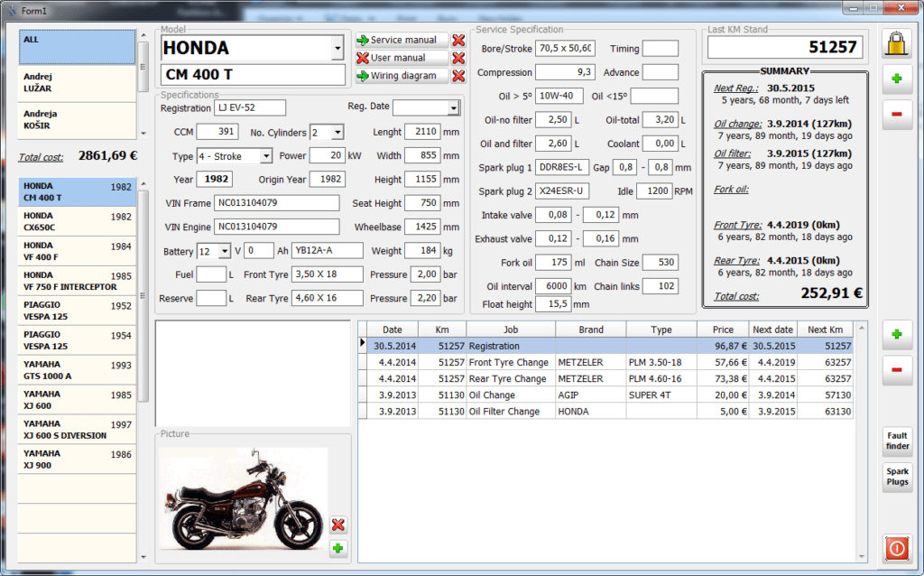Image resolution: width=924 pixels, height=576 pixels.
Task: Click the Job column header
Action: tap(511, 330)
